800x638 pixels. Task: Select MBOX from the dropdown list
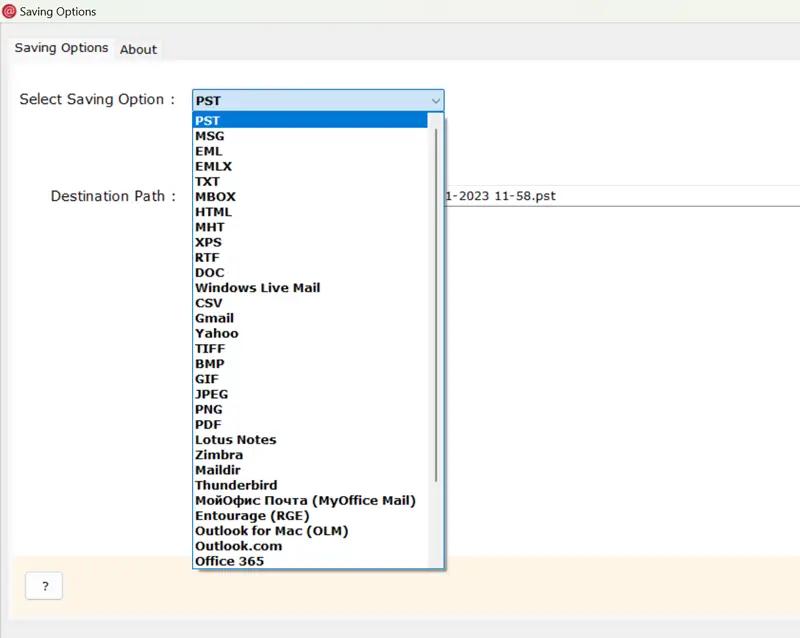point(310,197)
